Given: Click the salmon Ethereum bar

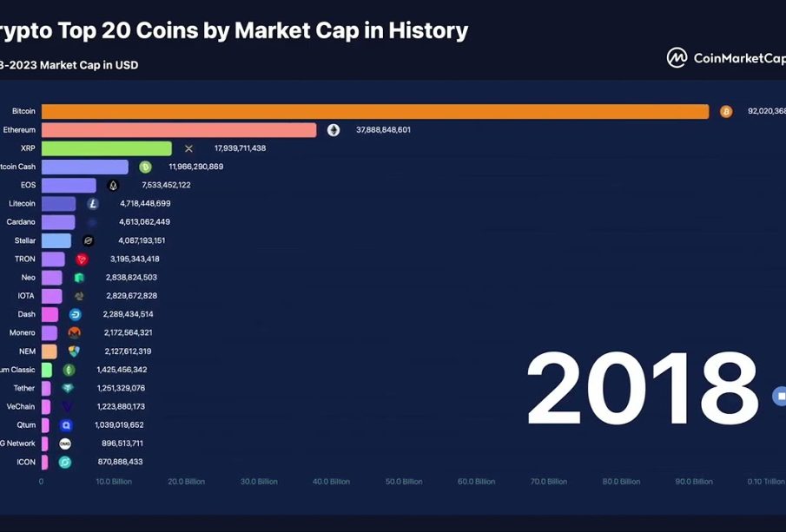Looking at the screenshot, I should pos(178,130).
